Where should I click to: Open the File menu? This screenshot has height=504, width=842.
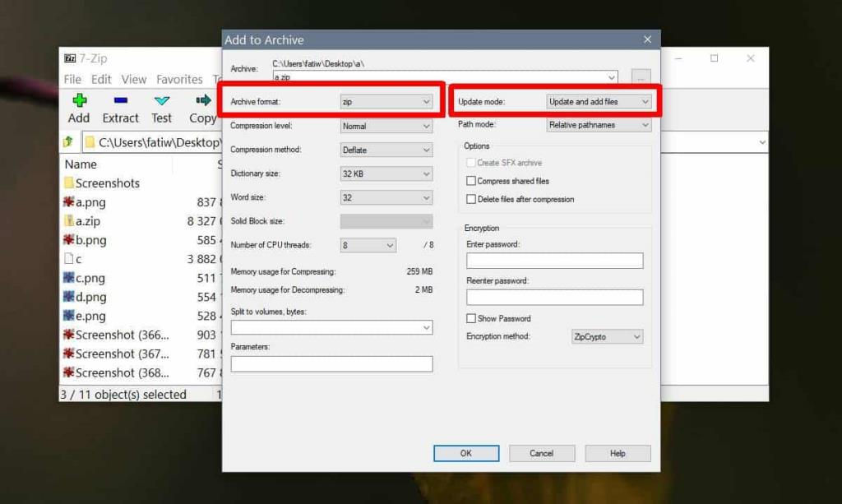72,79
